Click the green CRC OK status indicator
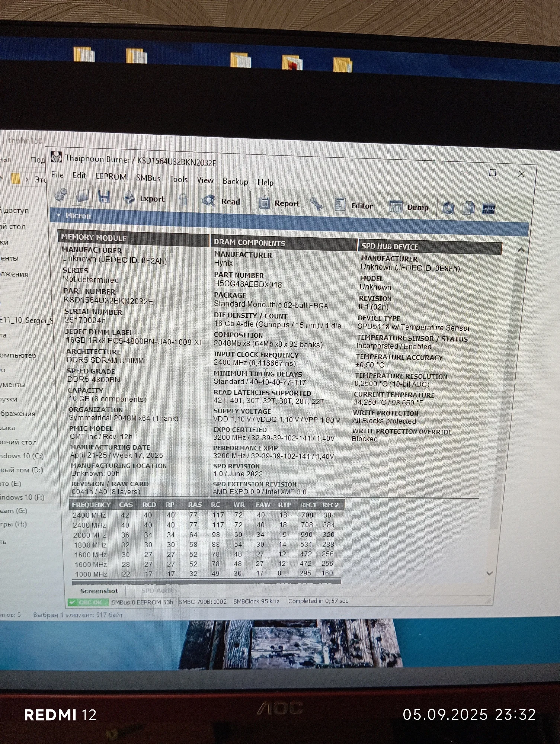Viewport: 560px width, 744px height. 88,602
